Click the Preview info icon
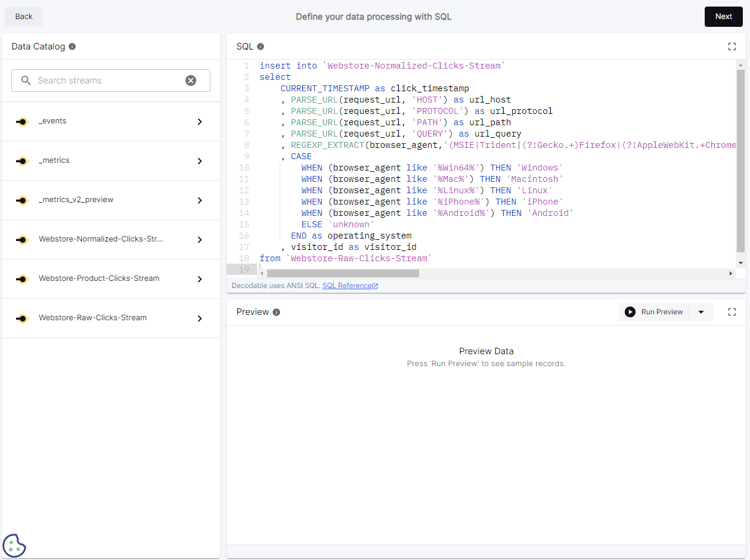Screen dimensions: 750x560 277,312
